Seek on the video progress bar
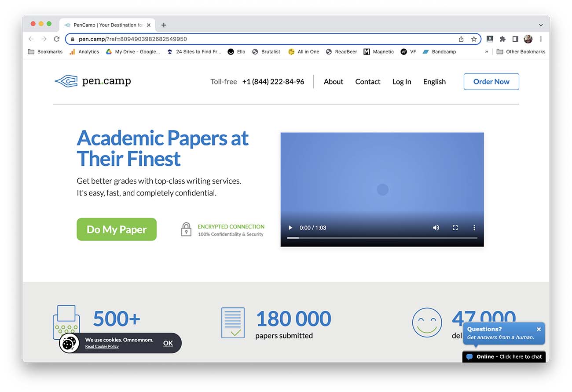Image resolution: width=572 pixels, height=392 pixels. 382,238
